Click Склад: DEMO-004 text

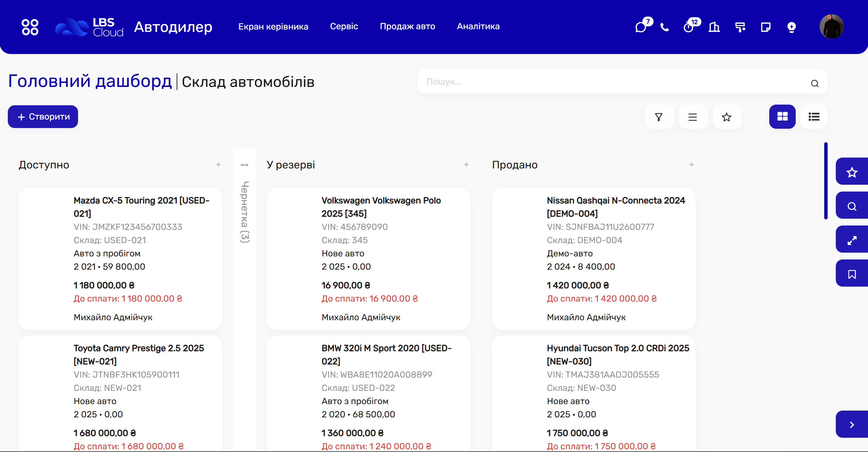[x=585, y=240]
